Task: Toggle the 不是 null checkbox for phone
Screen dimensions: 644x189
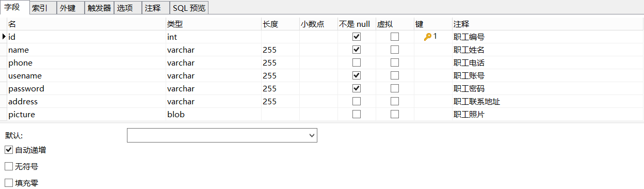Action: 357,62
